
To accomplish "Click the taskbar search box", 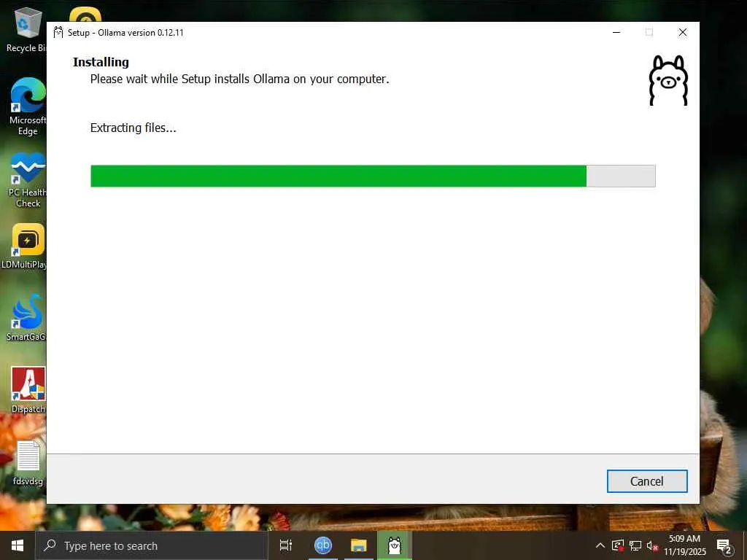I will point(152,545).
